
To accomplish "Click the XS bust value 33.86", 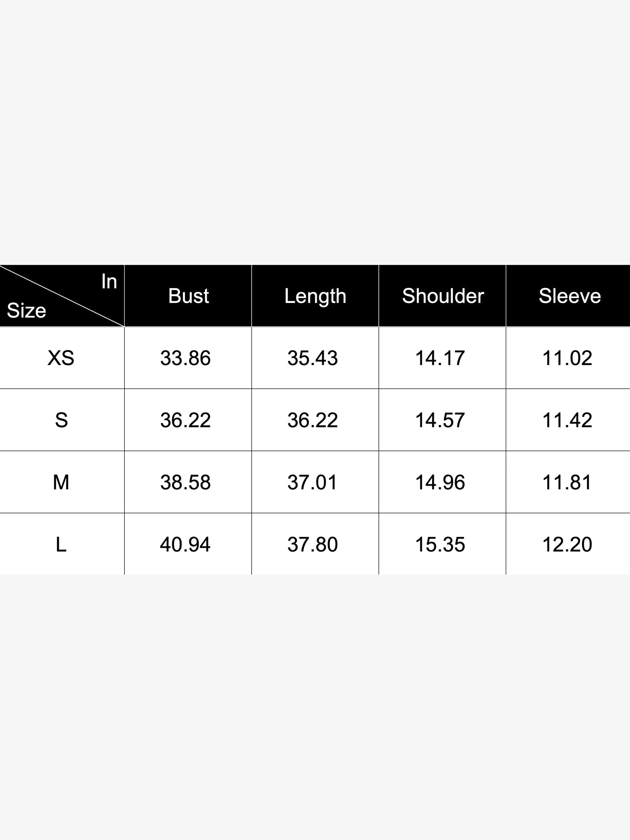I will (x=185, y=358).
